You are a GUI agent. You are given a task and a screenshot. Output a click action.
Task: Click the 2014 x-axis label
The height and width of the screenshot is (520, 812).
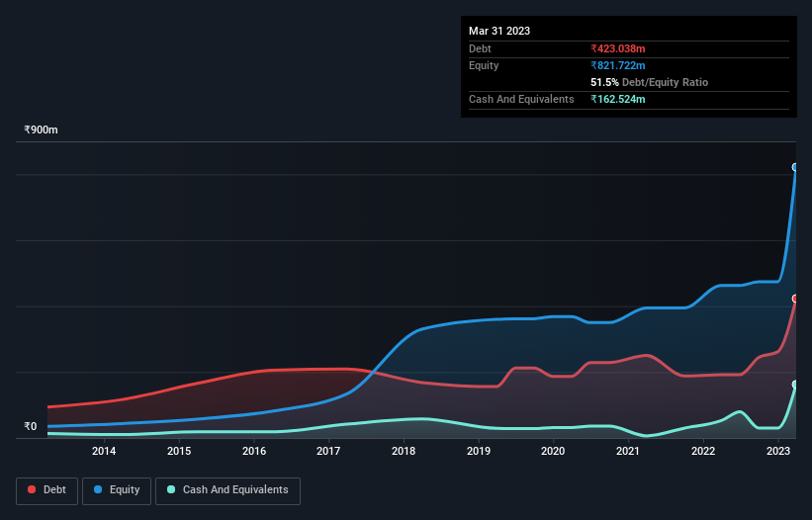click(104, 451)
